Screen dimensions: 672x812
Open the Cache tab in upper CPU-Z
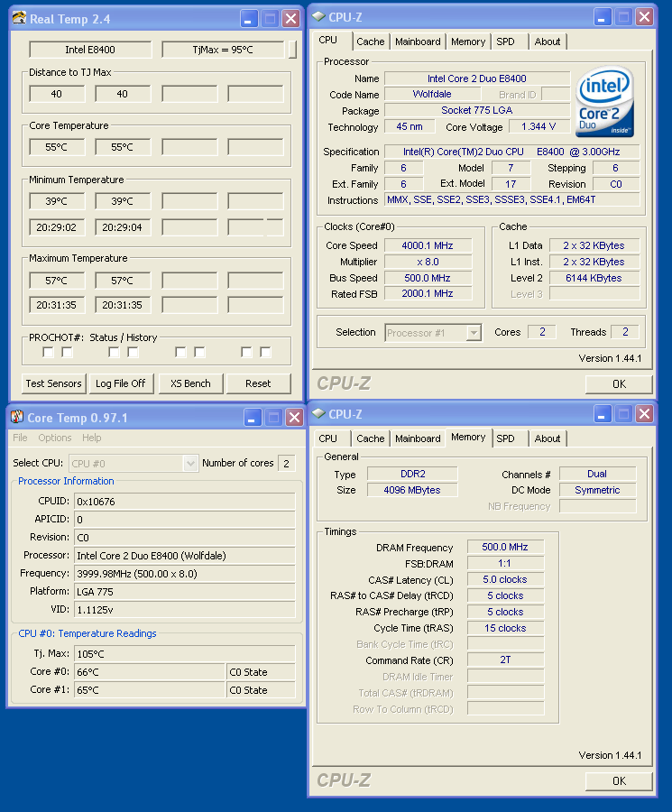(371, 42)
